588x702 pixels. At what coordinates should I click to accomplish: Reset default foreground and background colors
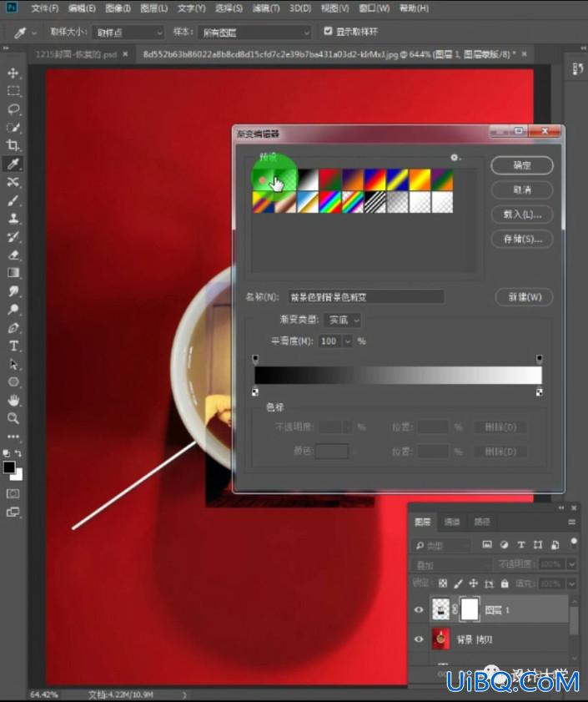[x=7, y=453]
